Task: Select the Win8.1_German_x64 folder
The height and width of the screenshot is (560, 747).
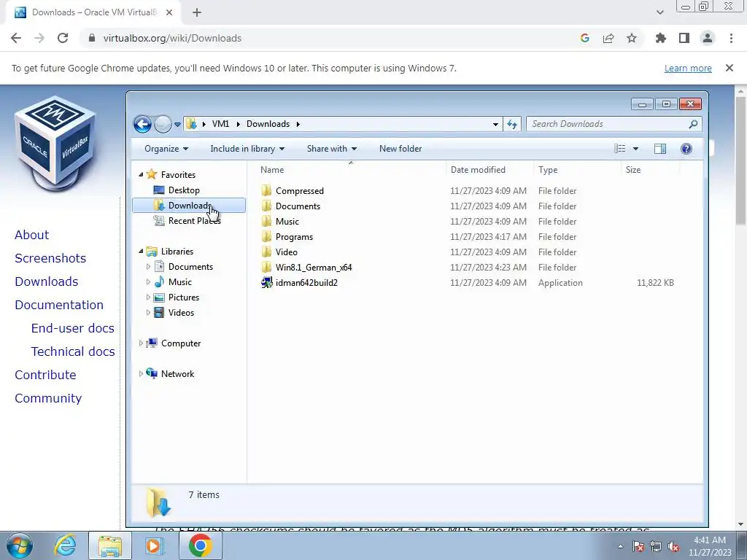Action: coord(314,267)
